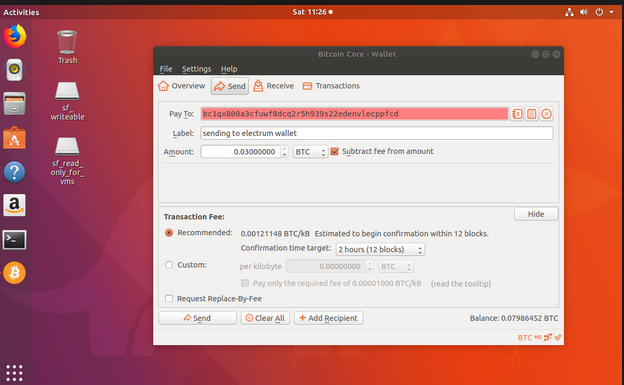
Task: Click the per kilobyte fee field
Action: [326, 266]
